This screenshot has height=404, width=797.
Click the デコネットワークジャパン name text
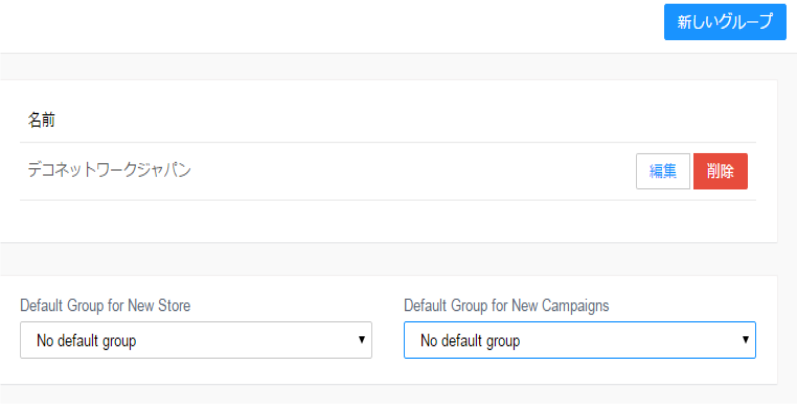tap(109, 170)
